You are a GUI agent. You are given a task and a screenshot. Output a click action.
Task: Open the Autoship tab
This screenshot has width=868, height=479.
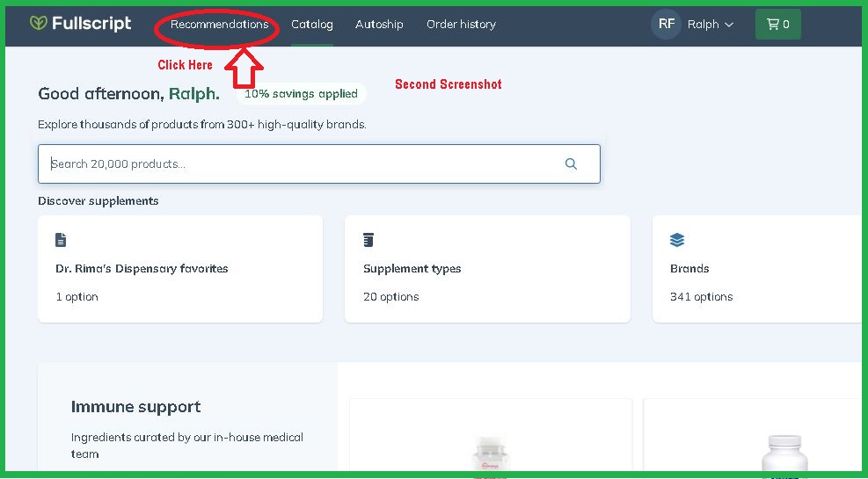click(379, 25)
